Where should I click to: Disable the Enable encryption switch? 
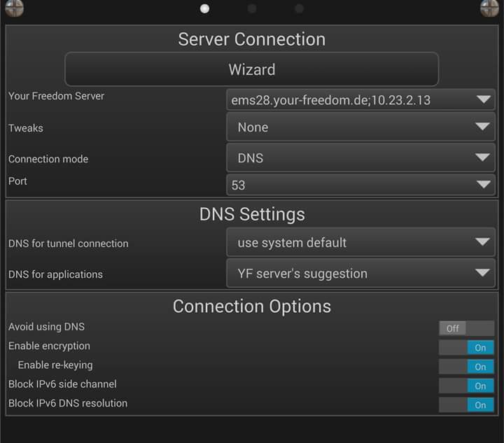coord(466,347)
